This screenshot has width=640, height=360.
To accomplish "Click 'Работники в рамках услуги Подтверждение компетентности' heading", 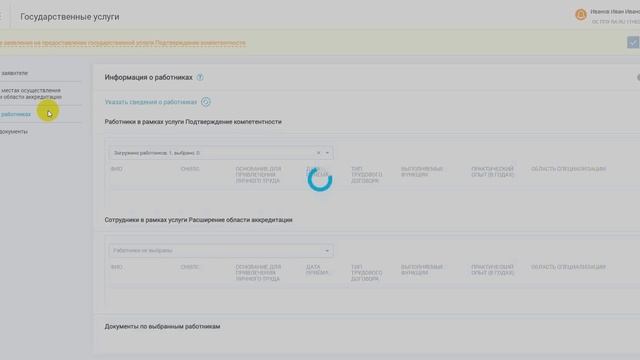I will [193, 122].
